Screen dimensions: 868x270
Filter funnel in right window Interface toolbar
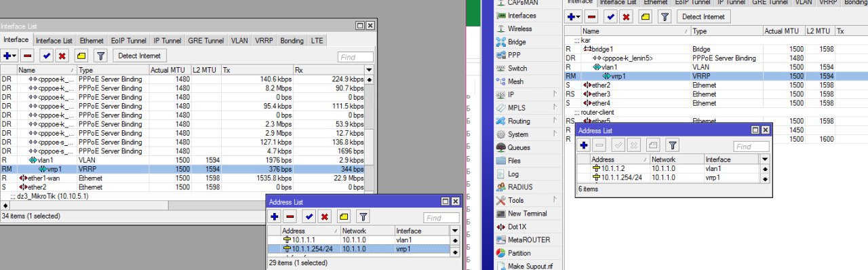click(665, 16)
